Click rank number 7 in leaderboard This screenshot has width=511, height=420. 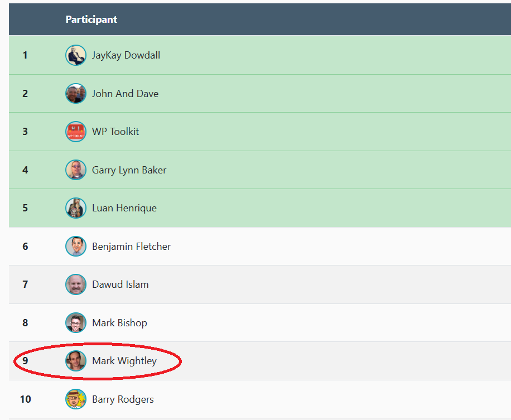25,284
